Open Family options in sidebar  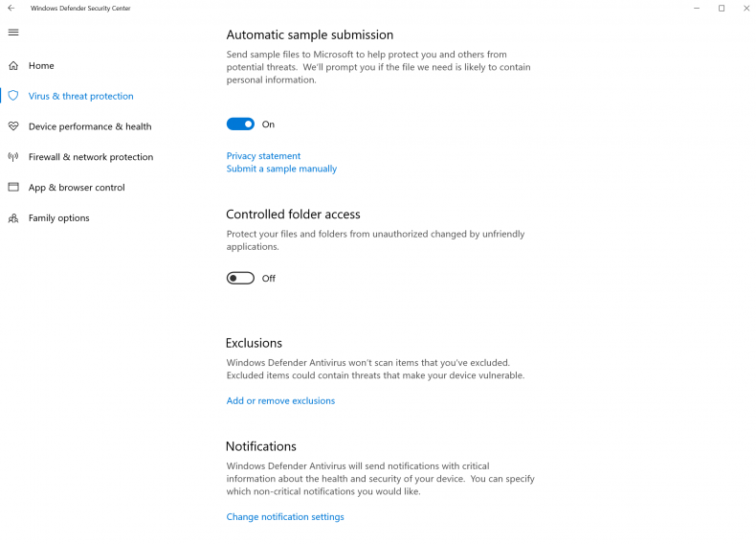pyautogui.click(x=58, y=217)
